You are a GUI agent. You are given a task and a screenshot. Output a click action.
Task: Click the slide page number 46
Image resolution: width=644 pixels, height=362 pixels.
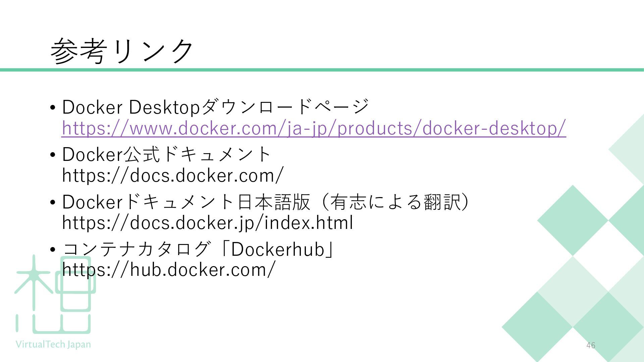point(591,345)
